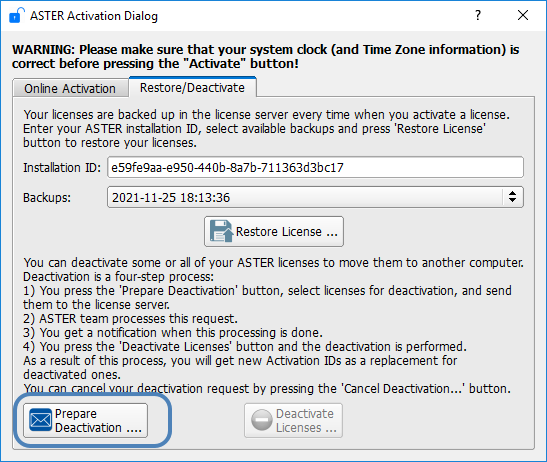Close the ASTER Activation Dialog
Viewport: 547px width, 462px height.
pos(523,15)
